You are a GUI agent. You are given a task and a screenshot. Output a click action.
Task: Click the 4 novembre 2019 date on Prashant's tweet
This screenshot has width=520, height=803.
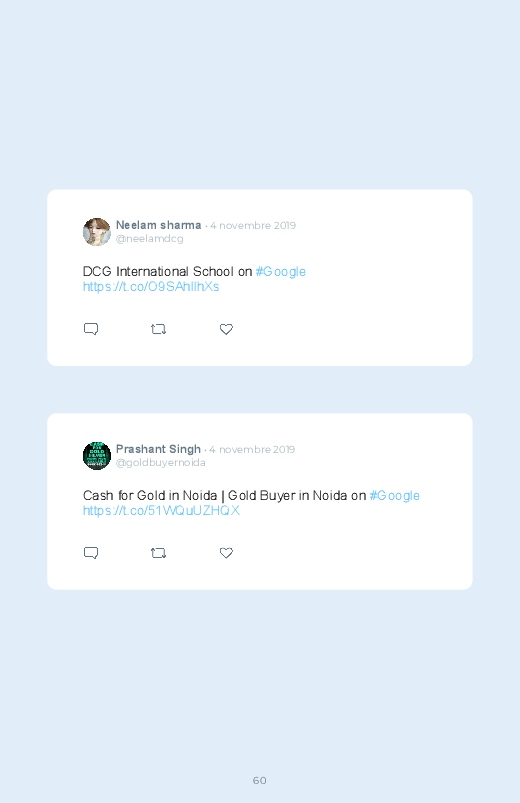[x=252, y=449]
